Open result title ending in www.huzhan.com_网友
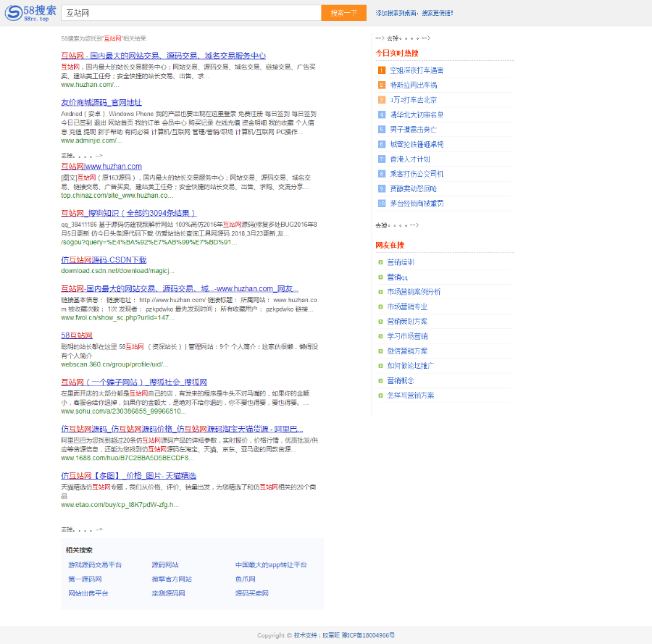The image size is (652, 644). pos(180,288)
